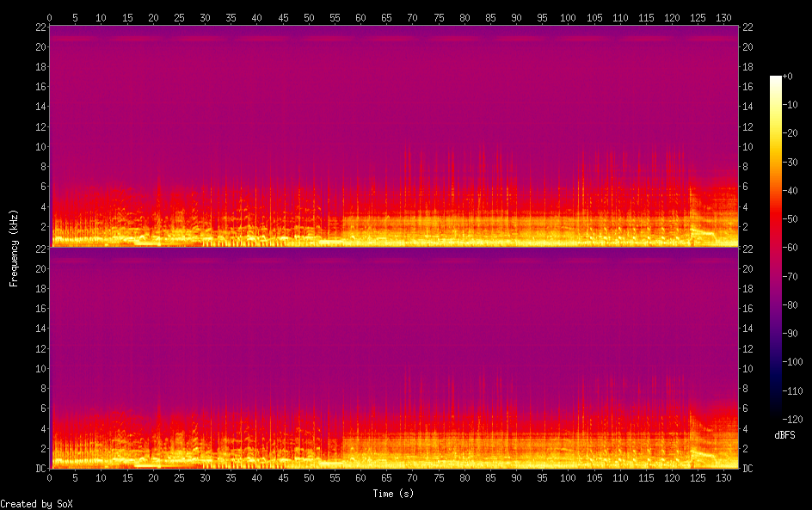Click the "-100" value on the dBFS scale

point(793,362)
